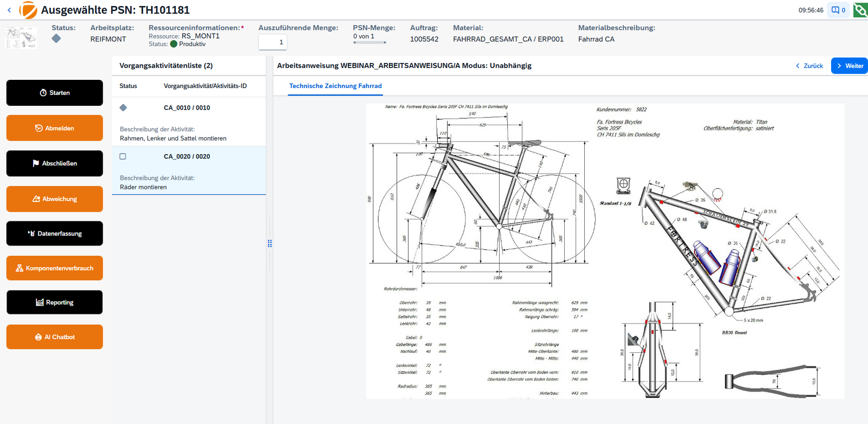Open the message icon showing count 0
Viewport: 868px width, 424px height.
(x=838, y=10)
